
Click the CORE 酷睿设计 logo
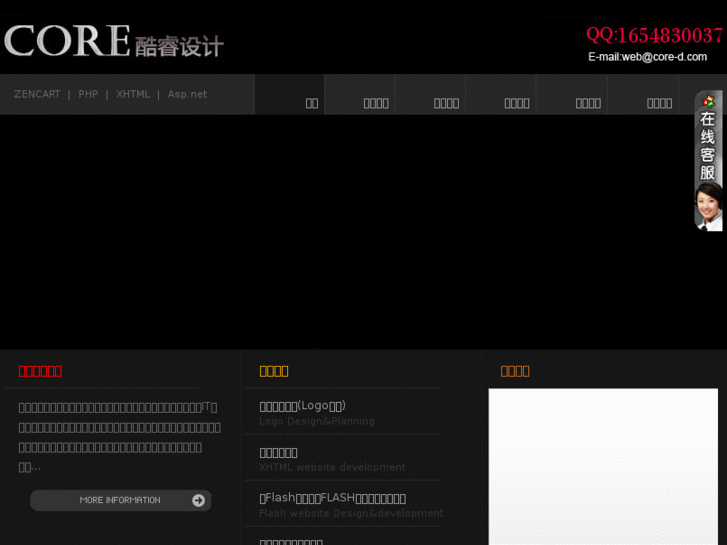click(114, 41)
